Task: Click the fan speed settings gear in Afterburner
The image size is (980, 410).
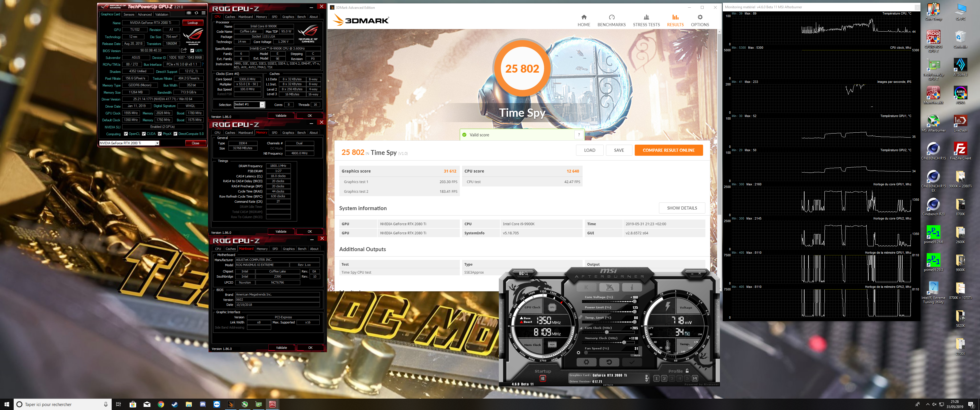Action: coord(579,352)
